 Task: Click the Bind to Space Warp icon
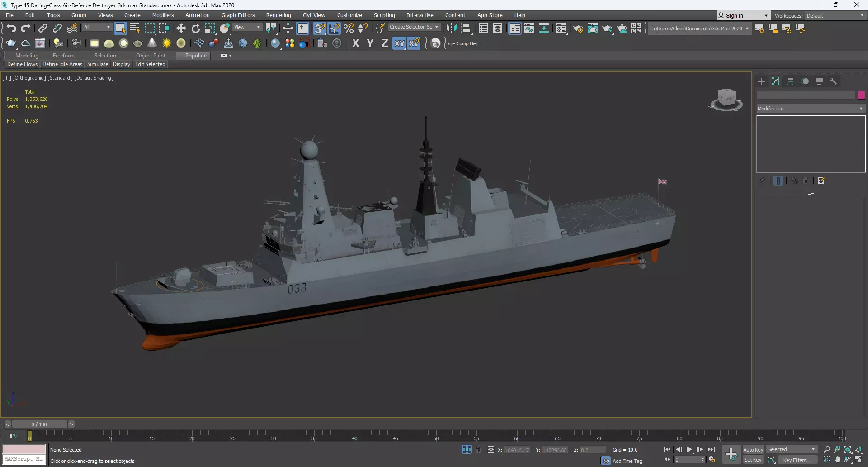tap(72, 29)
